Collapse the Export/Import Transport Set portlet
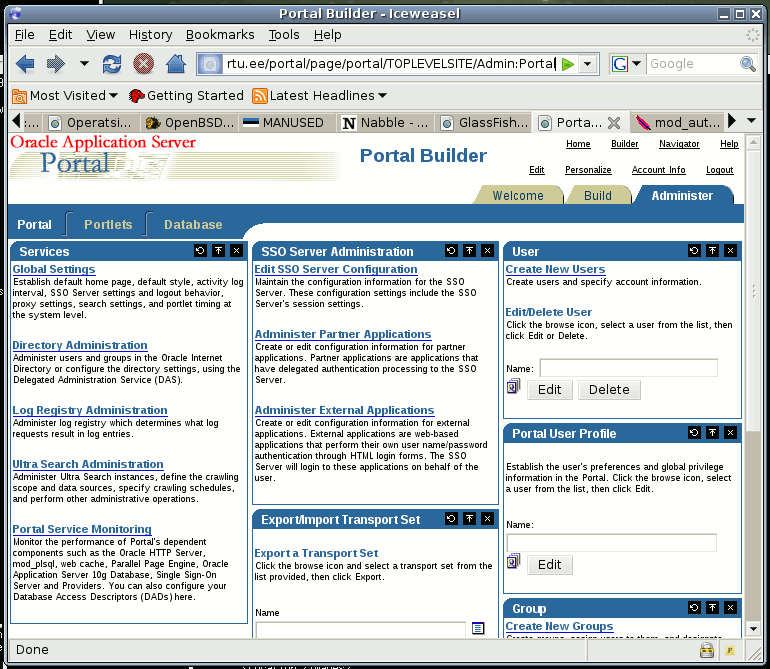This screenshot has height=669, width=770. (x=469, y=518)
